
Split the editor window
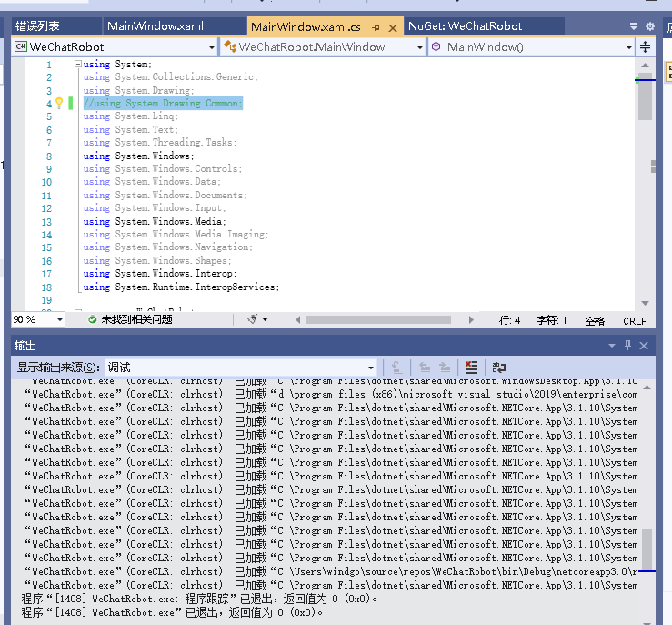pyautogui.click(x=645, y=46)
